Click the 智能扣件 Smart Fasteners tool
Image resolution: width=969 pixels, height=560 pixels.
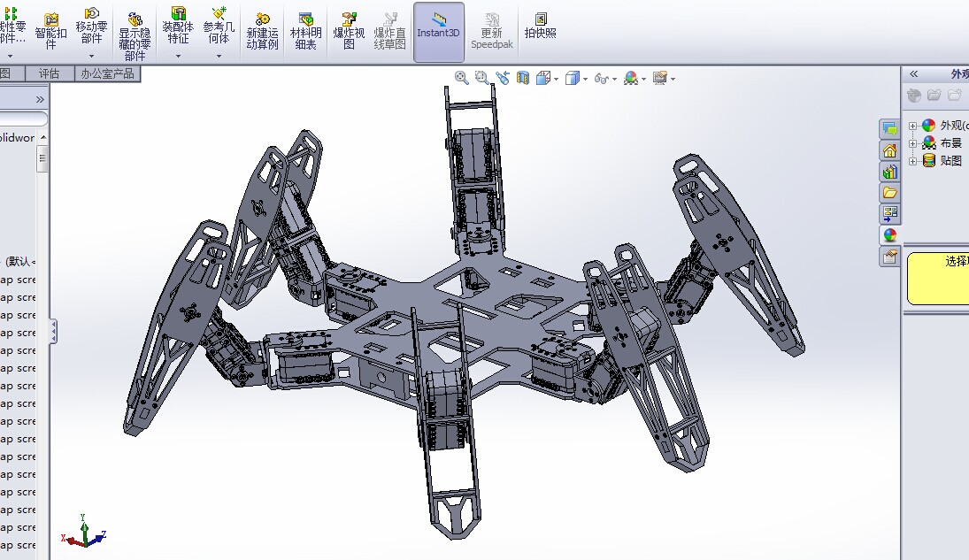[50, 30]
